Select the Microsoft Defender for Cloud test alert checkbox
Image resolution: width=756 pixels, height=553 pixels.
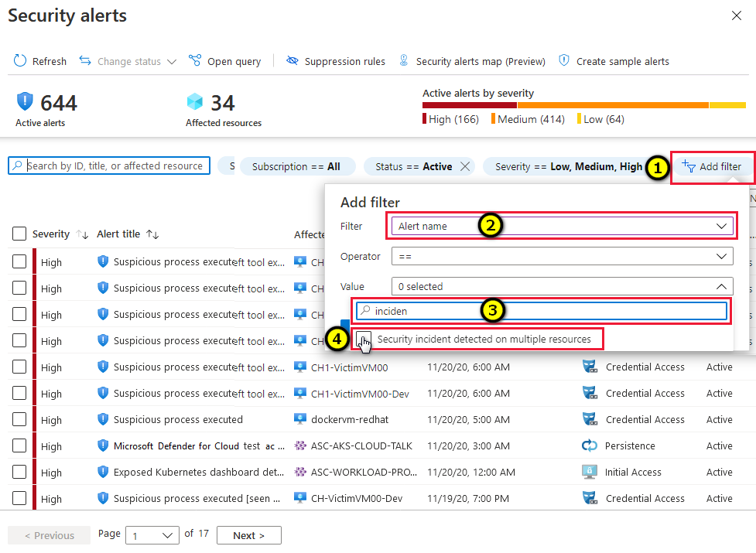19,445
